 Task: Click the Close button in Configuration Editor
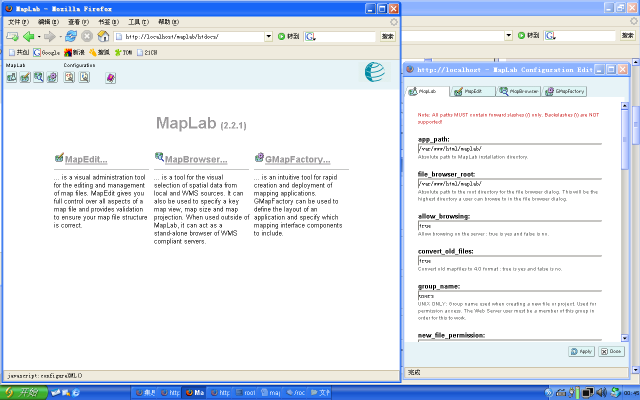[611, 351]
